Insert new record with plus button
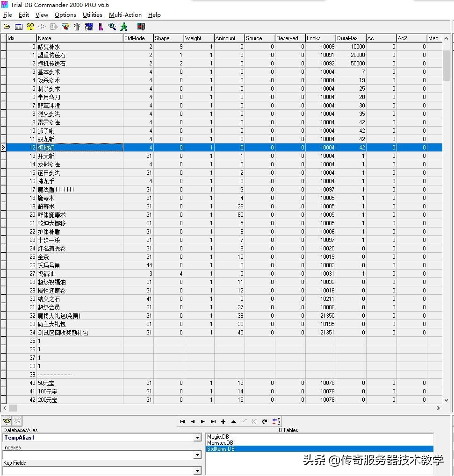This screenshot has width=454, height=476. tap(223, 421)
